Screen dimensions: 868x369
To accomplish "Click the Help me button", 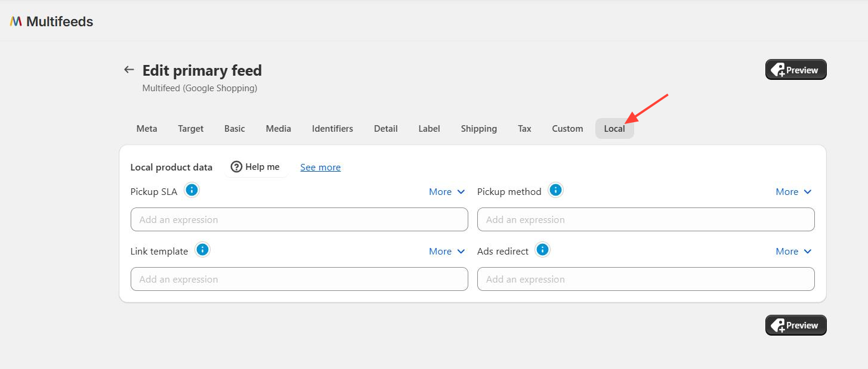I will click(255, 167).
